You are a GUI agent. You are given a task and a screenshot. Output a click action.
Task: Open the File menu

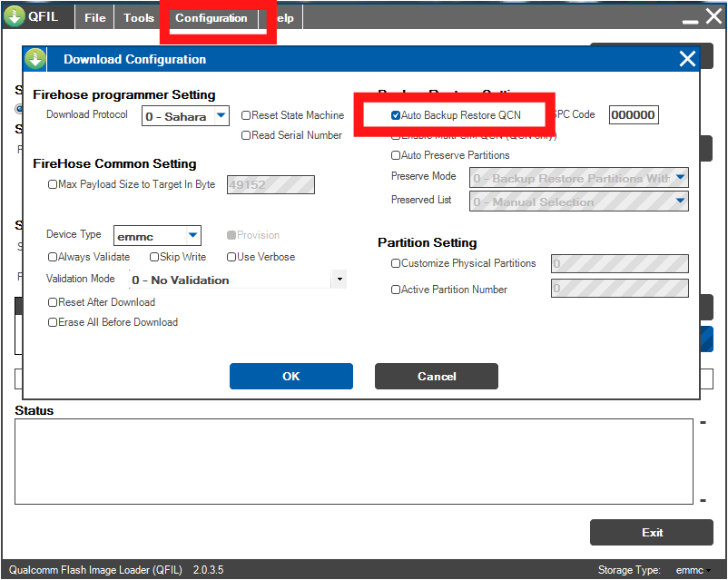pyautogui.click(x=95, y=17)
